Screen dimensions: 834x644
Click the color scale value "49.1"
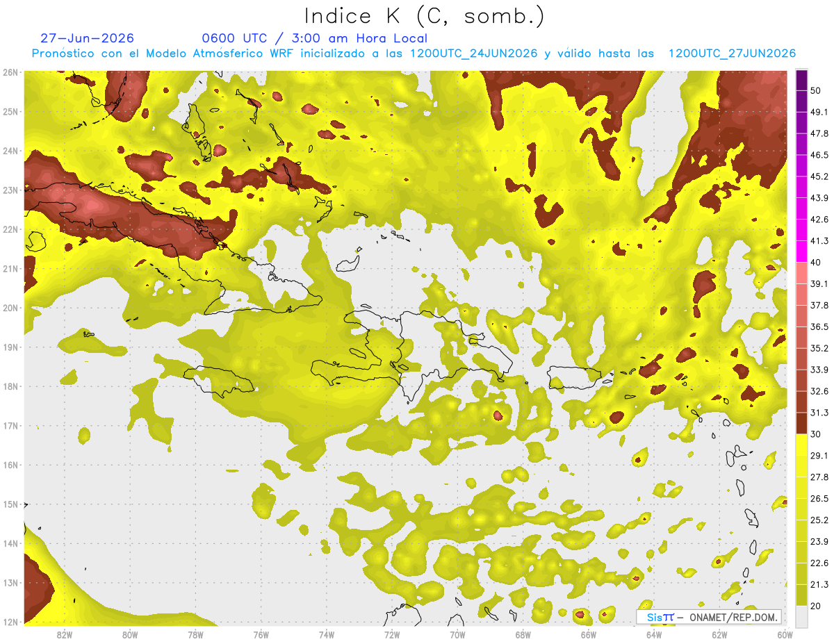[819, 113]
